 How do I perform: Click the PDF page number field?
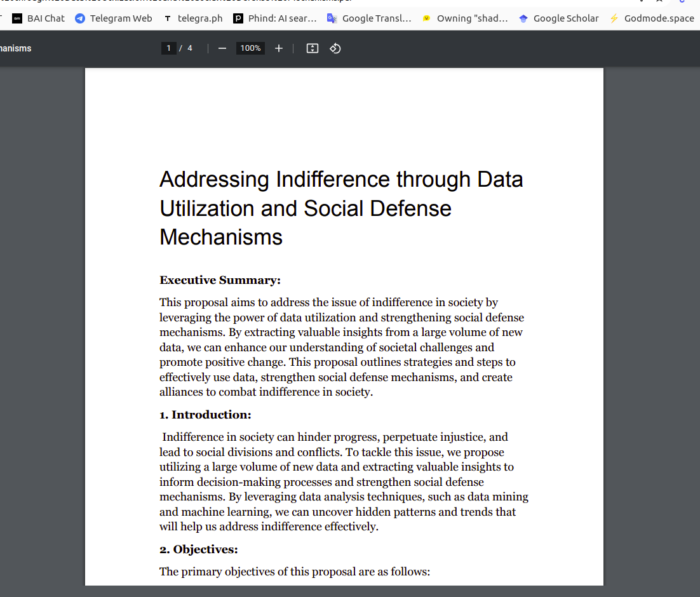tap(168, 48)
